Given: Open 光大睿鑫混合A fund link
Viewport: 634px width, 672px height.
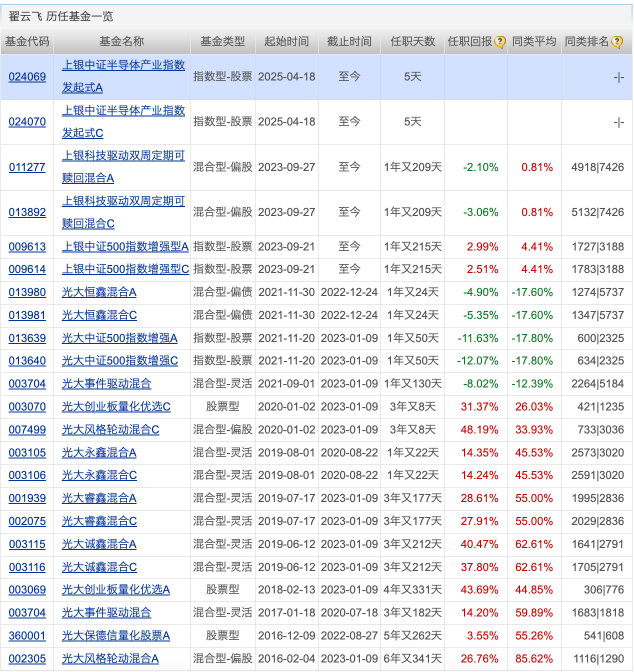Looking at the screenshot, I should coord(99,498).
